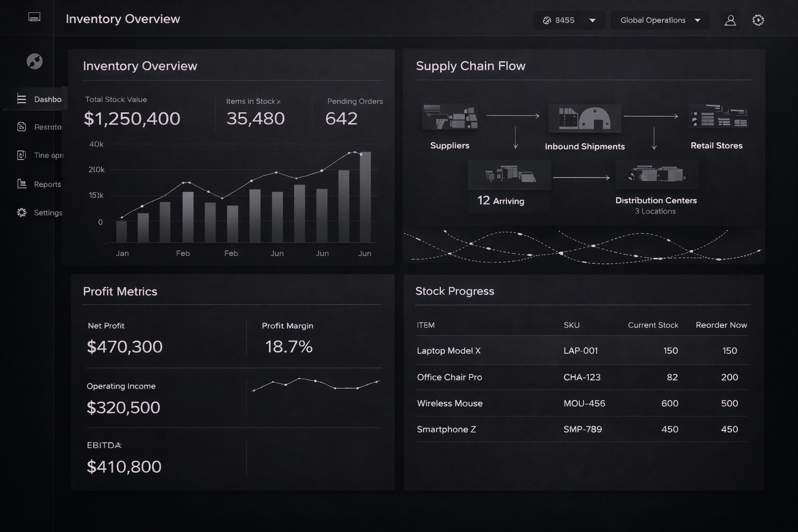Click the user profile icon
Screen dimensions: 798x532
[x=730, y=20]
